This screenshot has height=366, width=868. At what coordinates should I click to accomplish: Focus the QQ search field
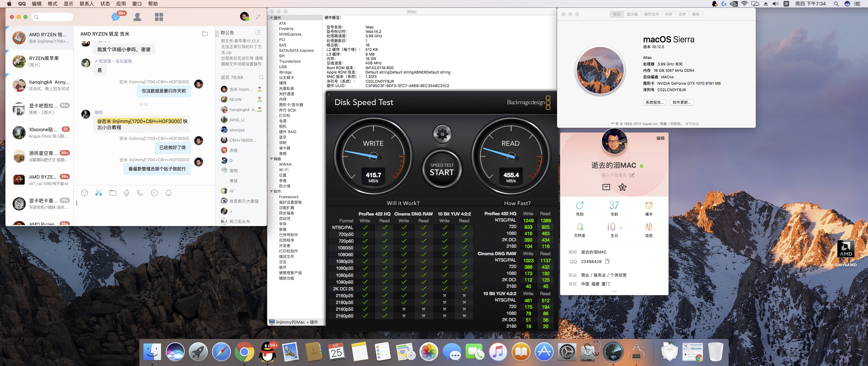coord(52,17)
